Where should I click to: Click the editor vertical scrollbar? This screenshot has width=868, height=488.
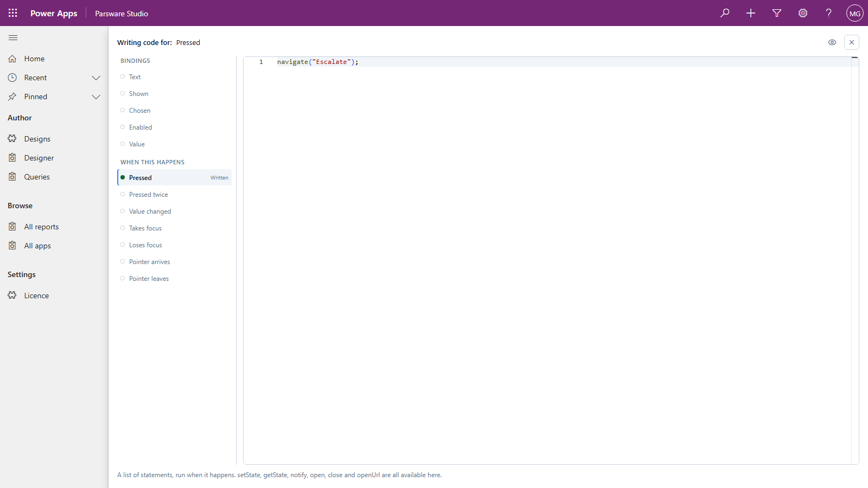tap(855, 260)
